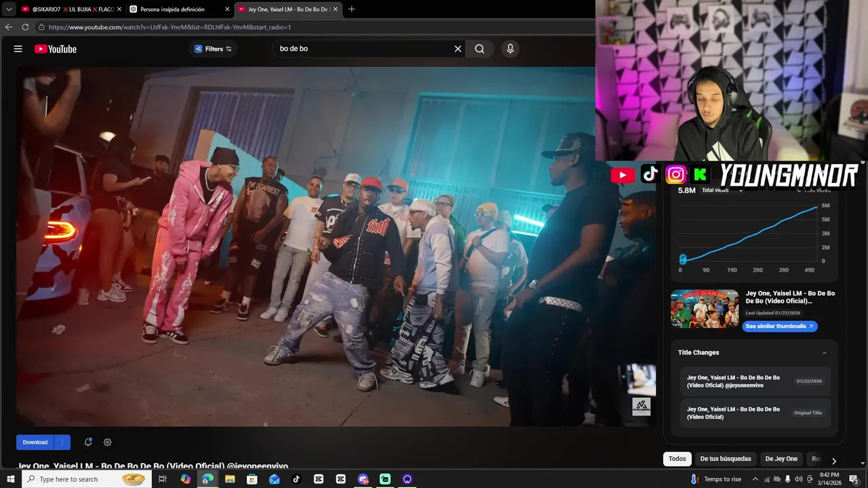868x488 pixels.
Task: Open the tab list dropdown arrow
Action: (9, 9)
